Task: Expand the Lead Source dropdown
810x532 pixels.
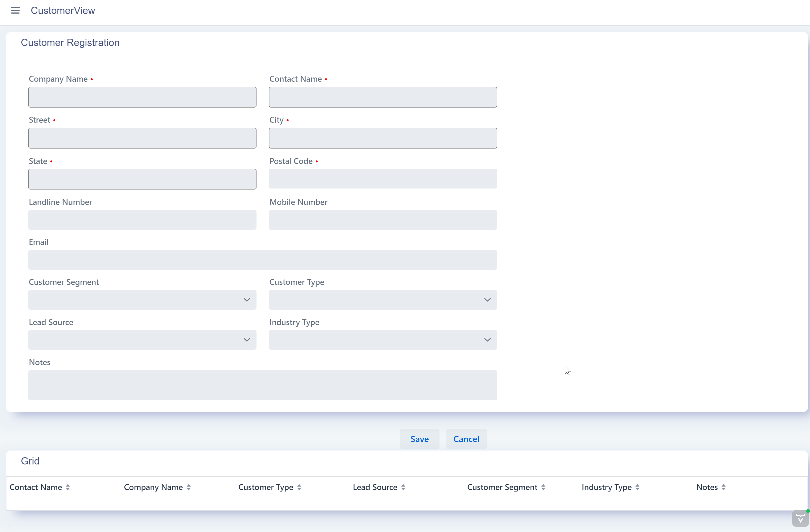Action: click(x=142, y=340)
